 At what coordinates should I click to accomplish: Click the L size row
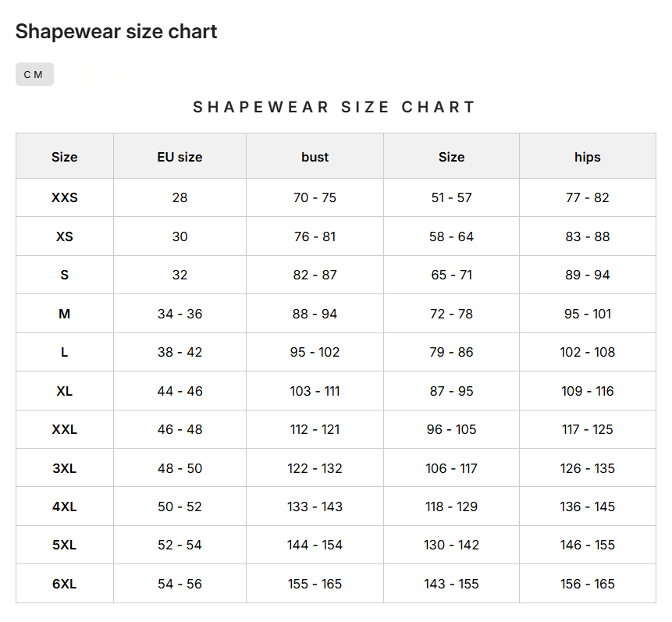click(64, 352)
